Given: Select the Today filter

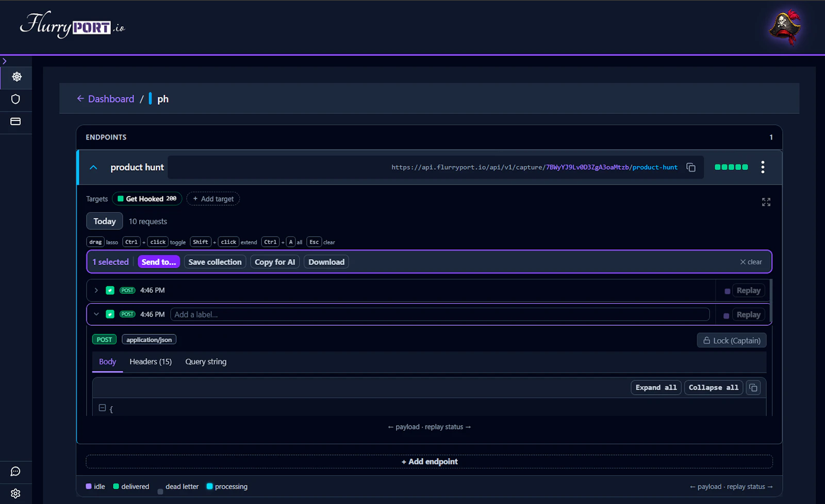Looking at the screenshot, I should click(x=105, y=221).
